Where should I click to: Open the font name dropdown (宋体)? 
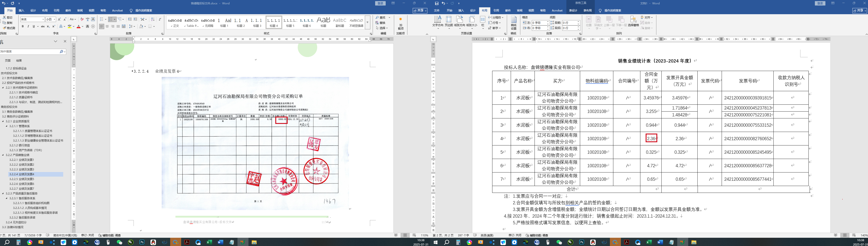coord(43,19)
